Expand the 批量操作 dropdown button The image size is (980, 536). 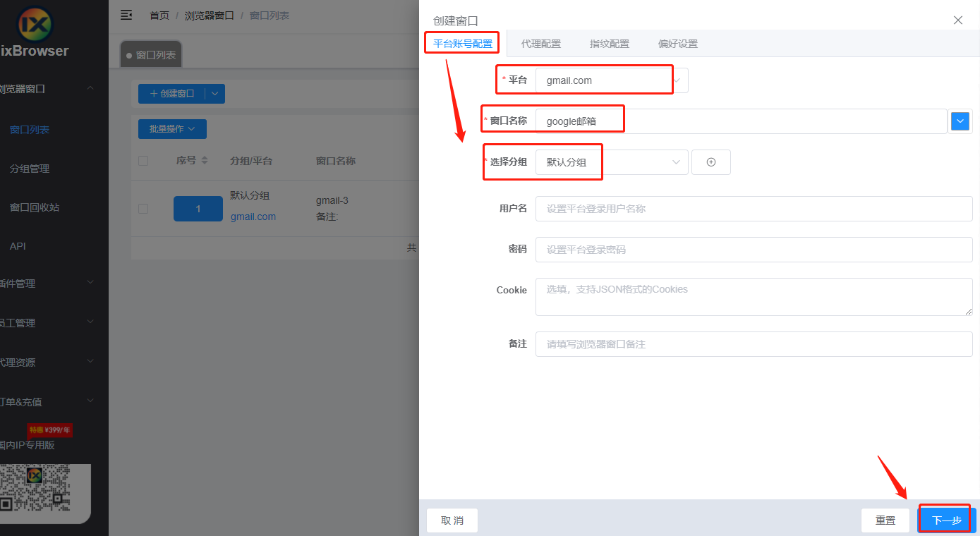coord(172,129)
